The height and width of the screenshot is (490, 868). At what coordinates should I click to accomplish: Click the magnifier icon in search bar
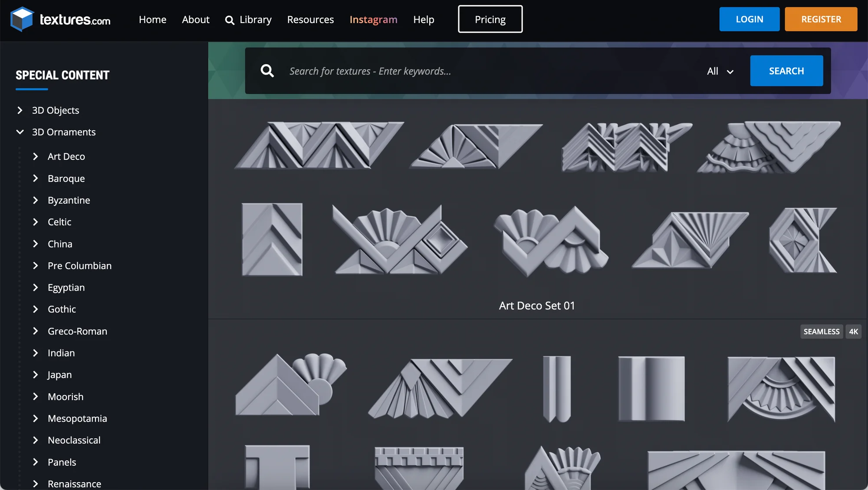tap(267, 71)
